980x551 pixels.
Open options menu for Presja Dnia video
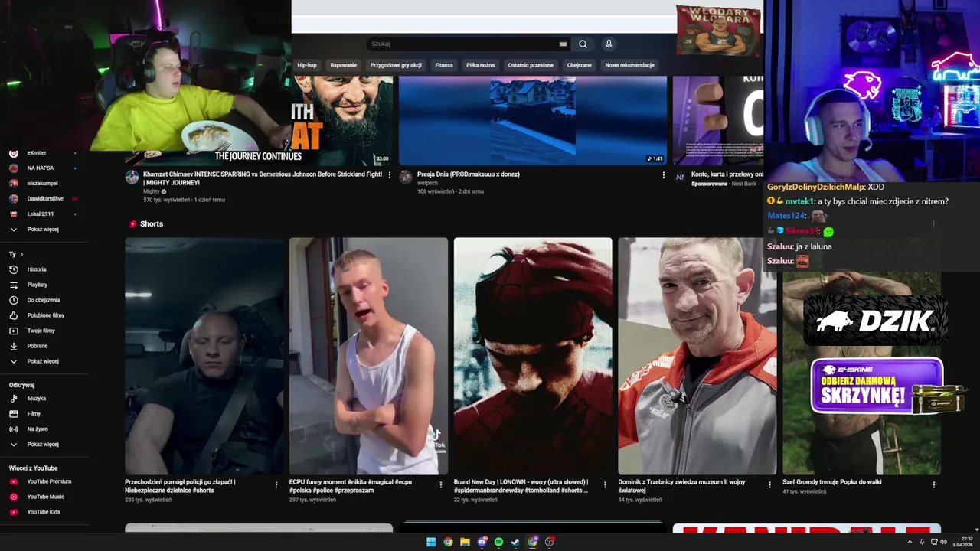coord(664,175)
